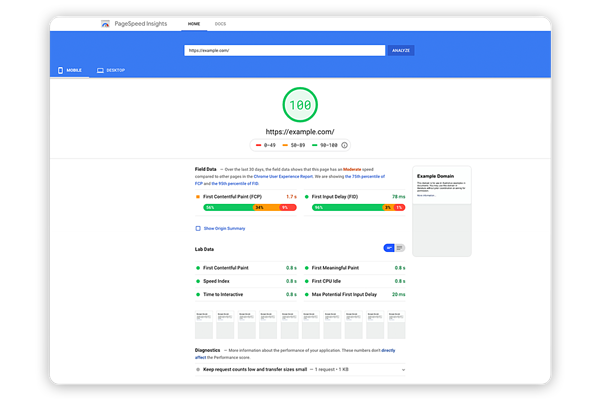This screenshot has height=409, width=600.
Task: Select the compact Lab Data view toggle
Action: (389, 248)
